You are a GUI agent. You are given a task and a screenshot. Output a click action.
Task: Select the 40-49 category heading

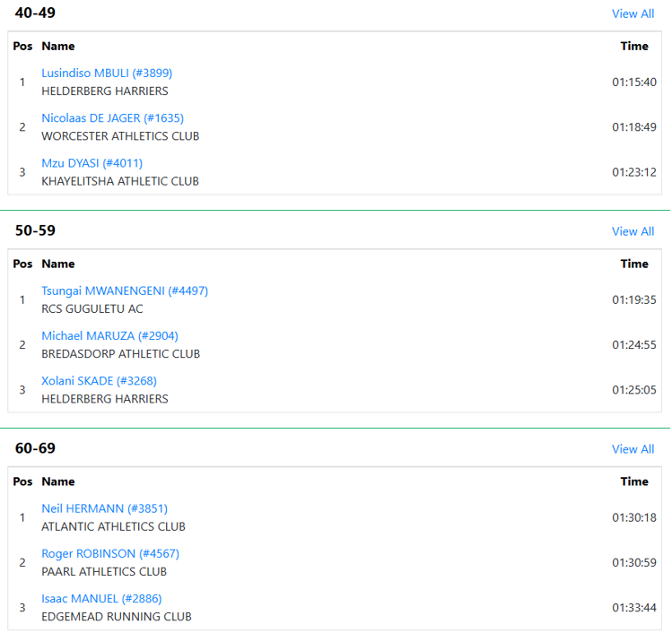coord(35,13)
